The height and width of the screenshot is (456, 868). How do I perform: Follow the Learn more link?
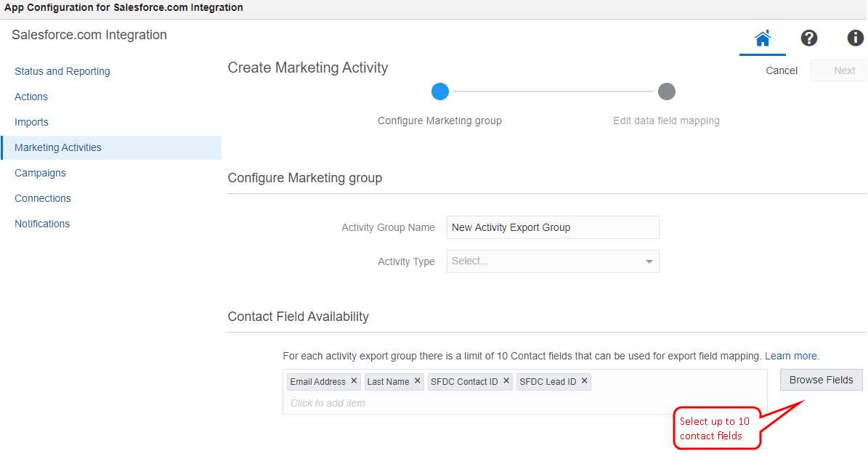coord(790,357)
